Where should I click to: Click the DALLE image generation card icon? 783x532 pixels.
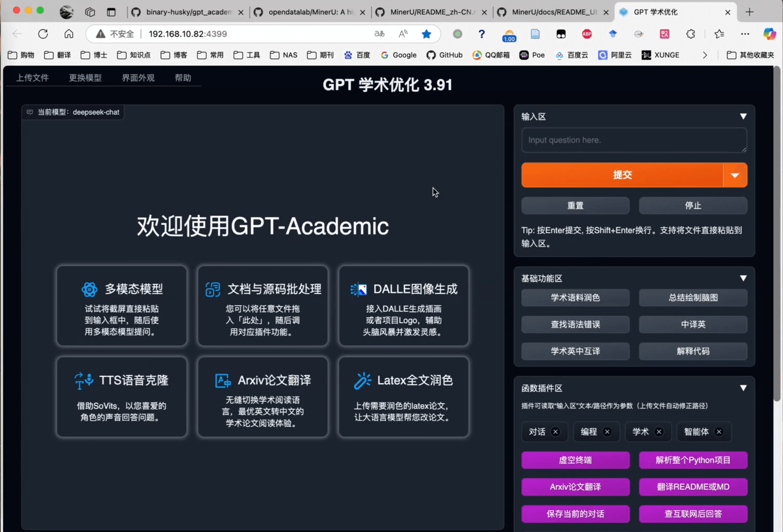click(x=359, y=289)
